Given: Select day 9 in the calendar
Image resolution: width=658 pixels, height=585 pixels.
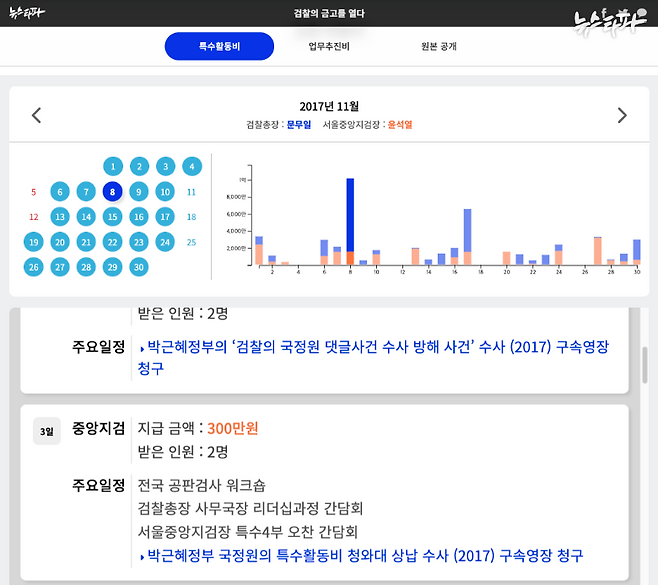Looking at the screenshot, I should (x=138, y=192).
